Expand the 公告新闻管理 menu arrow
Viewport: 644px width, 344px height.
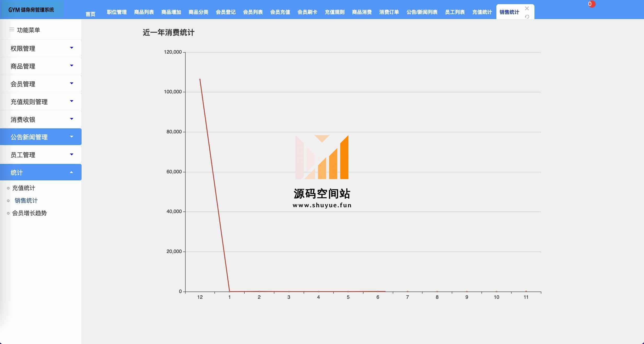72,137
